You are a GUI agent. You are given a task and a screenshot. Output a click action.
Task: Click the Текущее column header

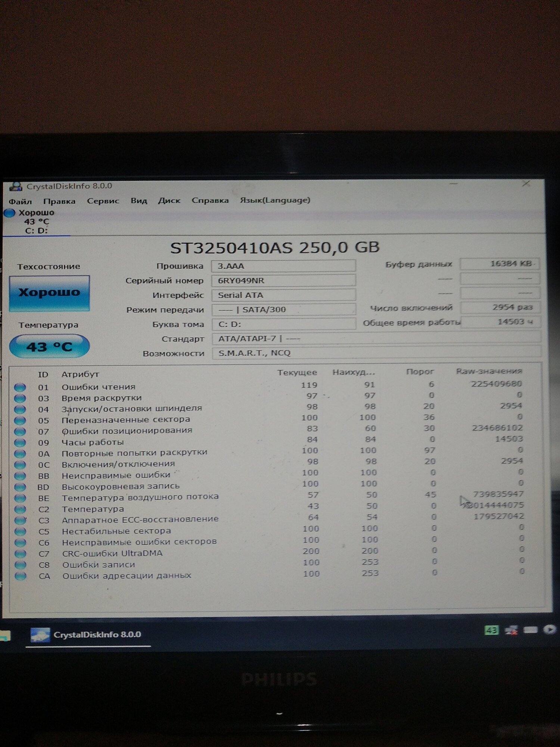tap(297, 372)
